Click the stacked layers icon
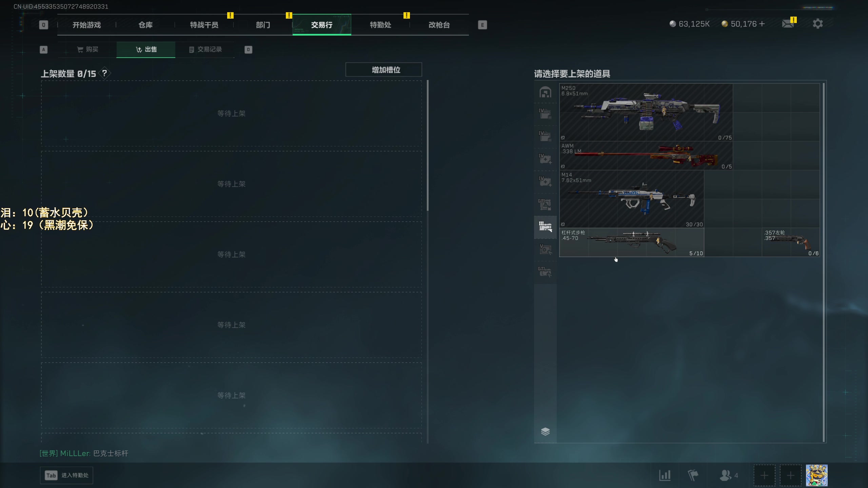The image size is (868, 488). point(545,431)
